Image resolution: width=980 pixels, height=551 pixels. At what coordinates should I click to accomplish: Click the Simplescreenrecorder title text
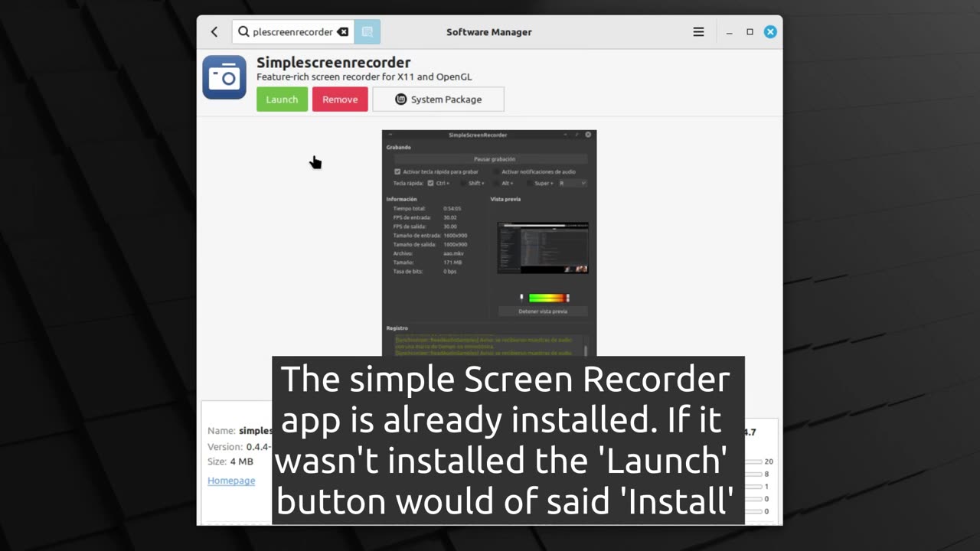click(x=333, y=63)
